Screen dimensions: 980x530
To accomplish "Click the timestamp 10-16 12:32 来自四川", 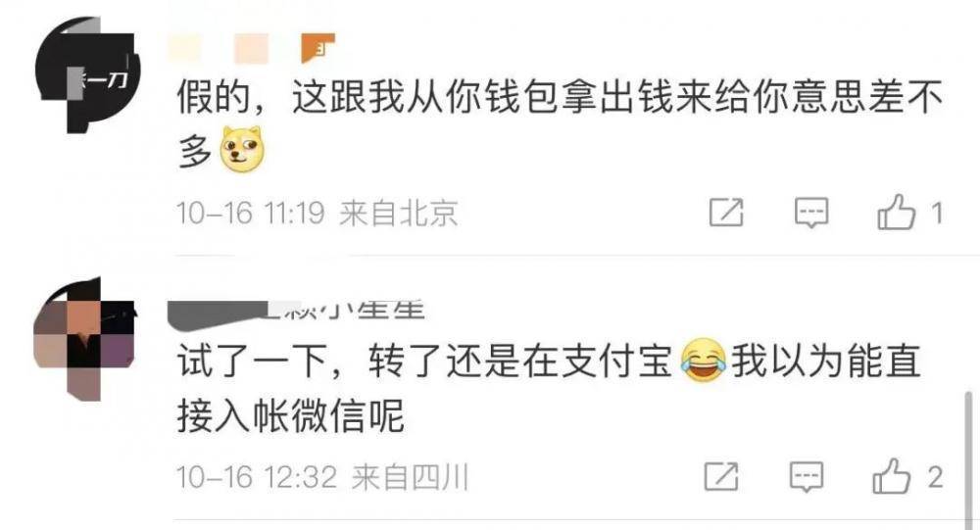I will (322, 477).
